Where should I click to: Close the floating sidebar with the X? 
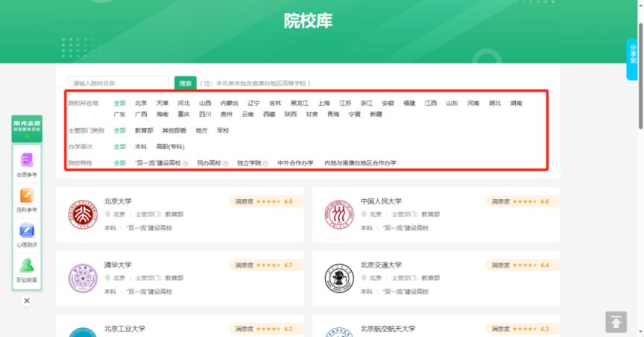pos(27,300)
